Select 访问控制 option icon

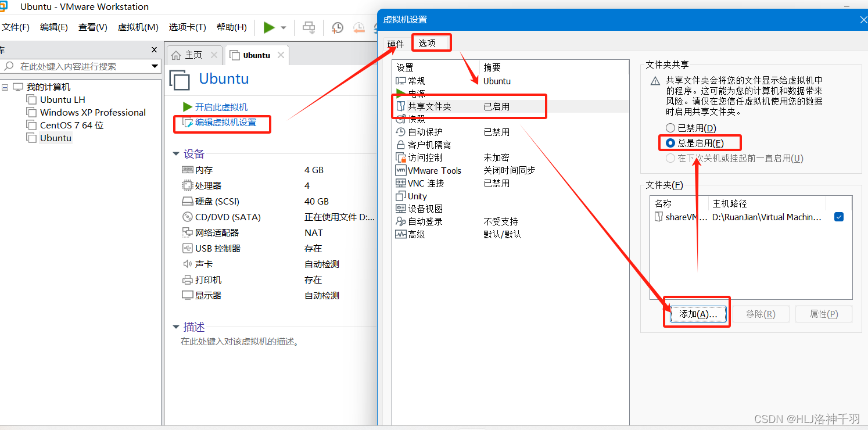pos(401,157)
